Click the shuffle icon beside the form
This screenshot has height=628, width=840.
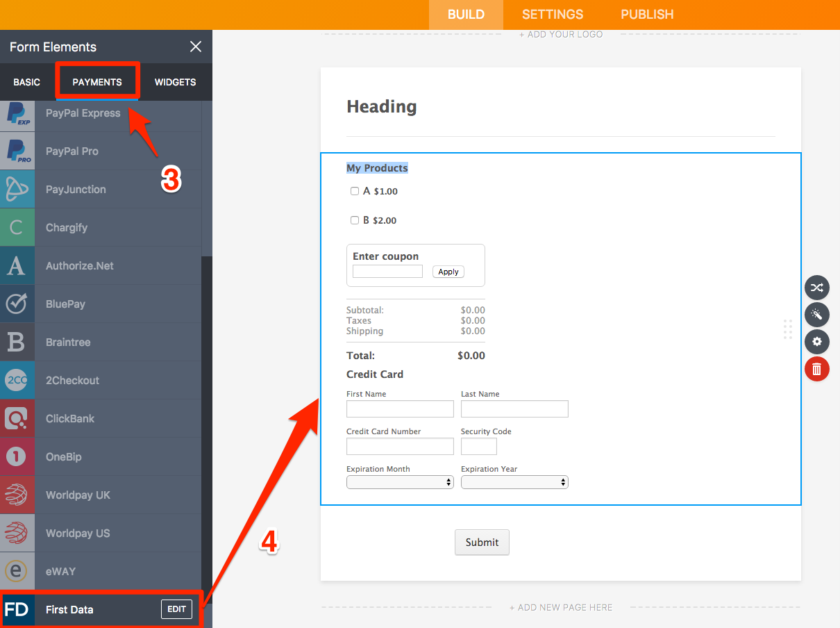coord(816,288)
